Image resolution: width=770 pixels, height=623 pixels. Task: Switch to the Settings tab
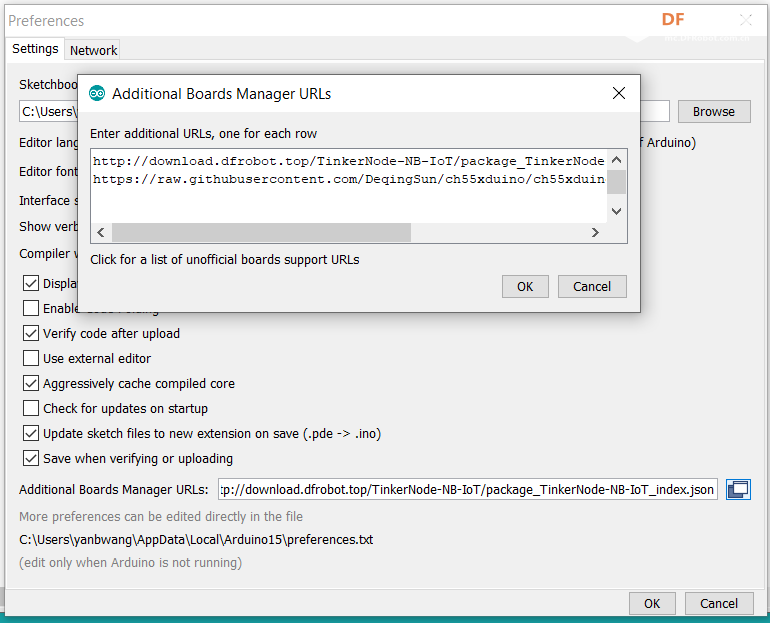coord(35,49)
